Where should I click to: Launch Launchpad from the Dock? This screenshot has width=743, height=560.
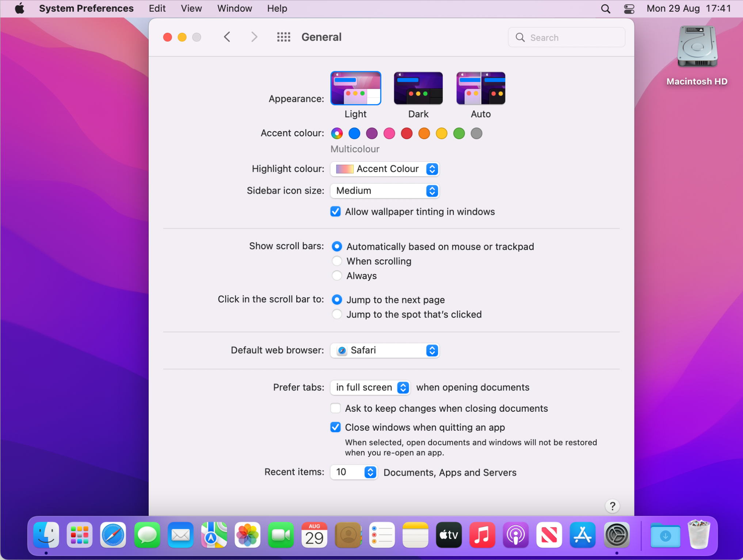click(80, 535)
